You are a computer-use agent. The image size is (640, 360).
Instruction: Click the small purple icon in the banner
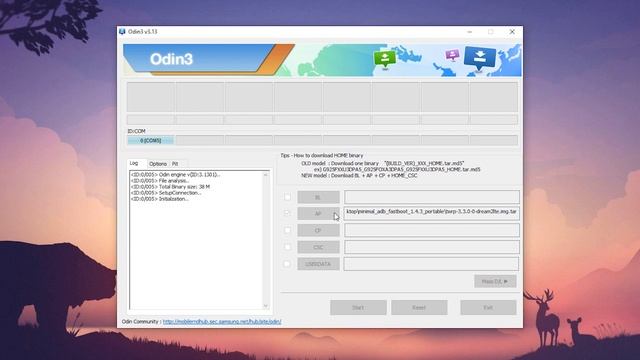click(452, 55)
